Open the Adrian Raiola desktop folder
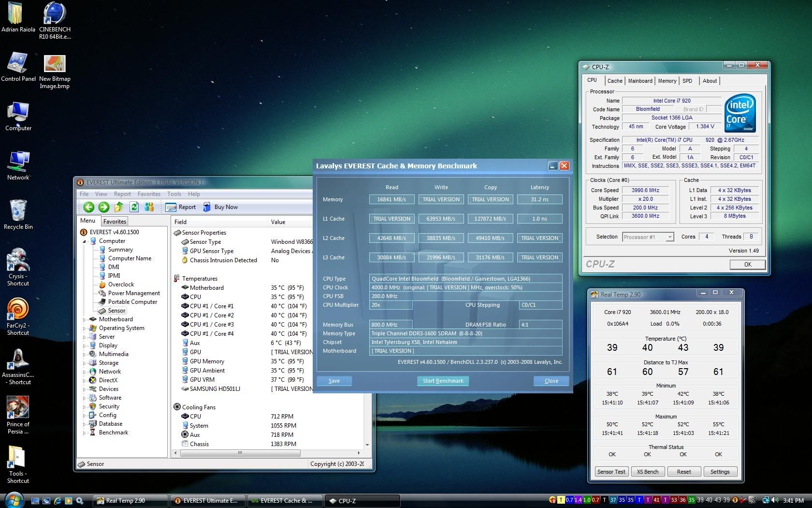The image size is (812, 508). 18,17
